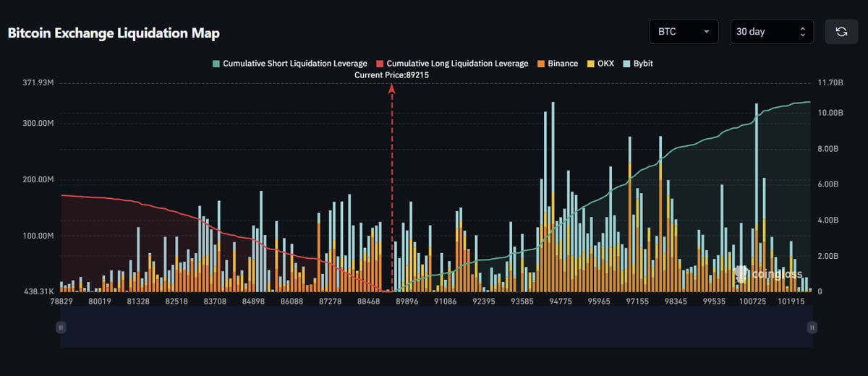Toggle Cumulative Long Liquidation Leverage series

[457, 64]
